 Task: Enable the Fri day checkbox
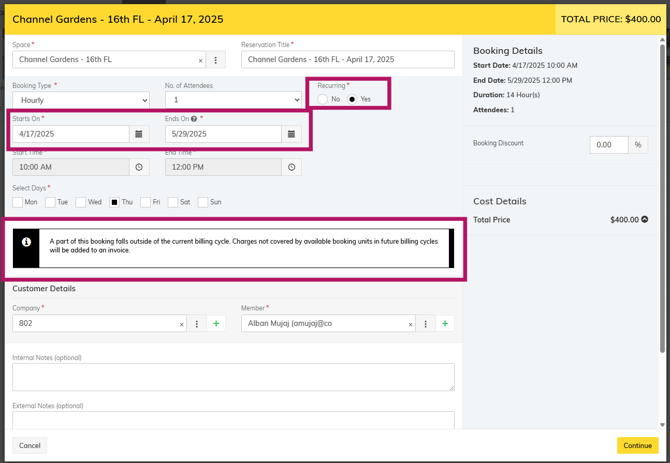click(x=146, y=202)
